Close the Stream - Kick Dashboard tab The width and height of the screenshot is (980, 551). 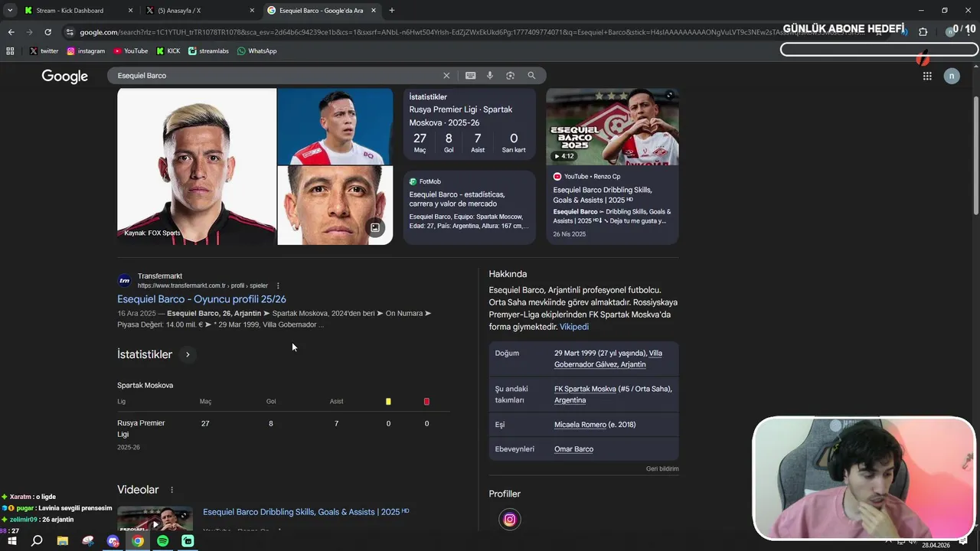point(130,11)
